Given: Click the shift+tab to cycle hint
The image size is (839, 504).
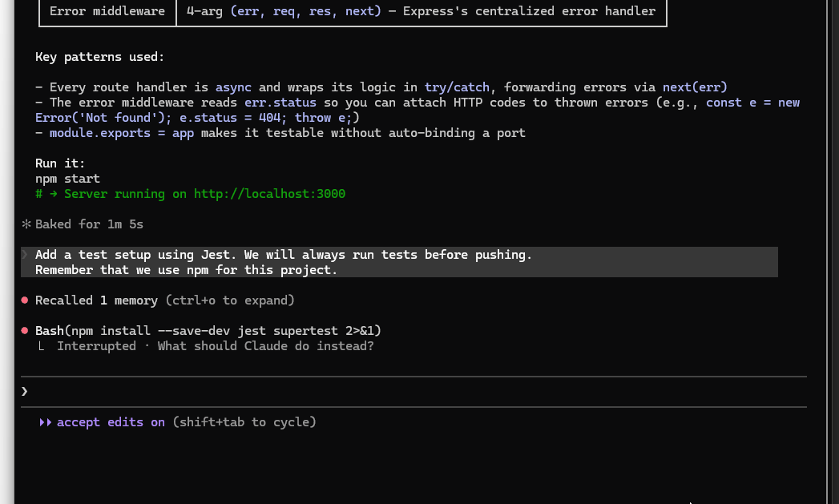Looking at the screenshot, I should tap(244, 422).
